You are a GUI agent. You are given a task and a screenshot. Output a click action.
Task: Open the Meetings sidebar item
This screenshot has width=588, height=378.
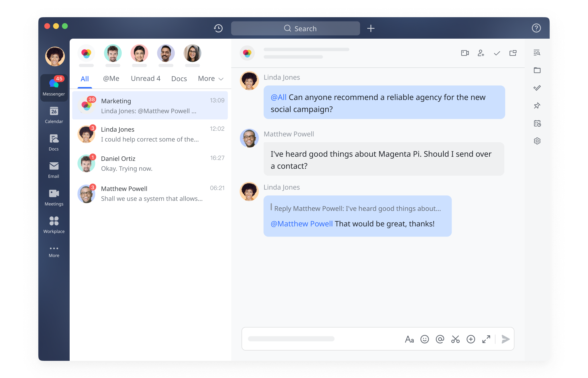(54, 198)
